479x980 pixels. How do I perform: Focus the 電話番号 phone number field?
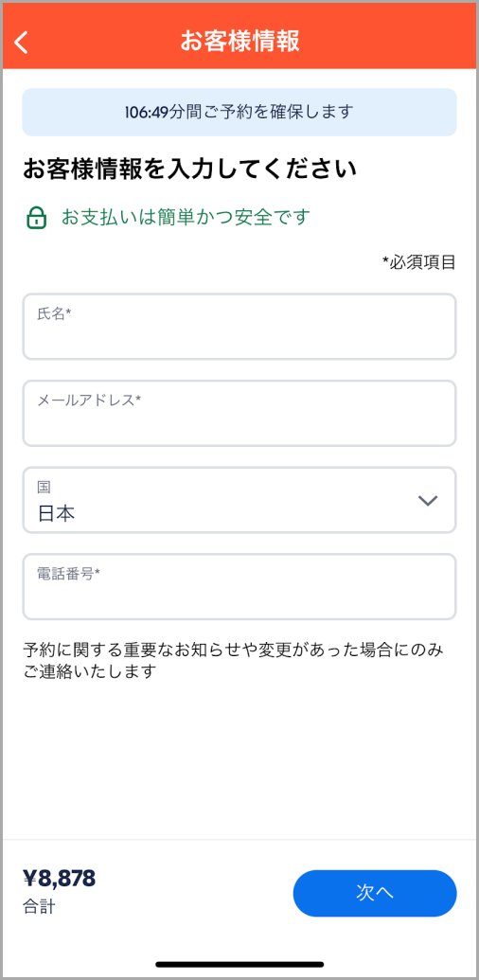(x=239, y=586)
